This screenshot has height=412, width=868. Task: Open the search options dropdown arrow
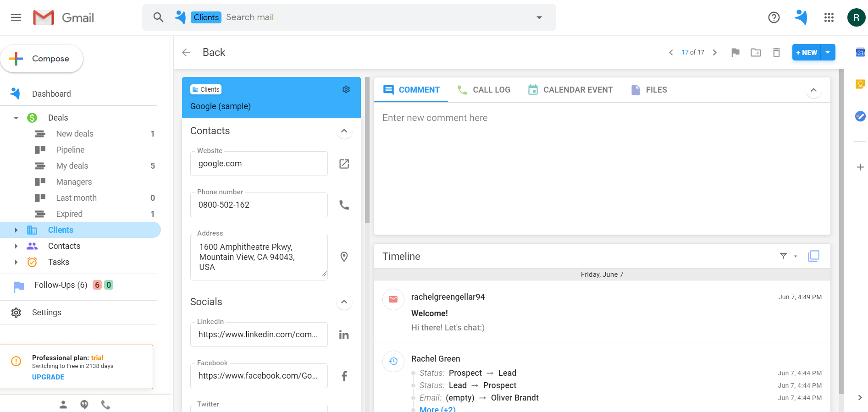[x=539, y=17]
